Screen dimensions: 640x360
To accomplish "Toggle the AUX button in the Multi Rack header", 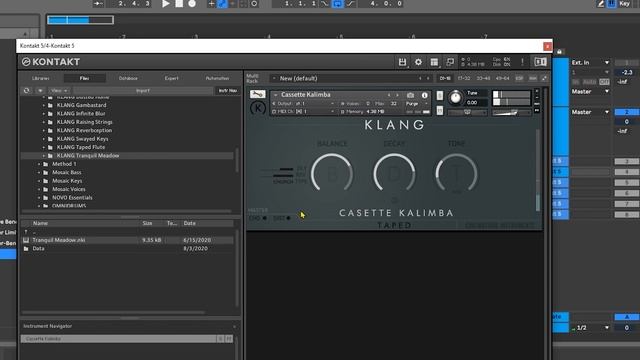I will pyautogui.click(x=533, y=78).
